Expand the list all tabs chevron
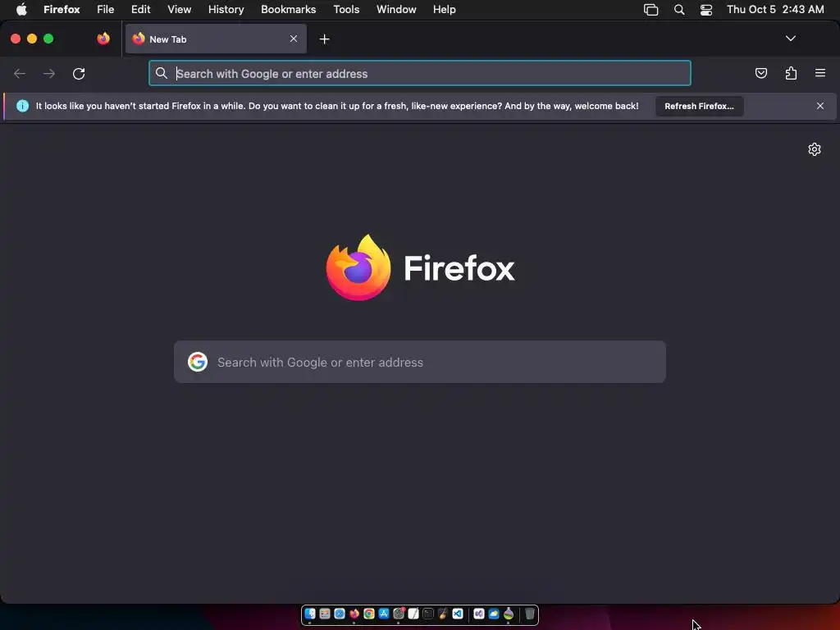840x630 pixels. (x=790, y=39)
